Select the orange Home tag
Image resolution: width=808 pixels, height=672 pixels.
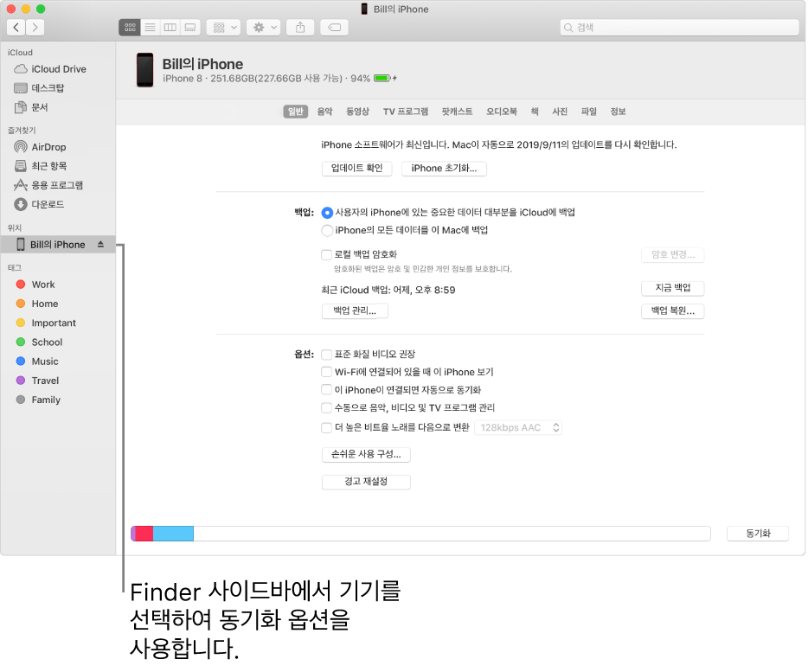click(58, 304)
